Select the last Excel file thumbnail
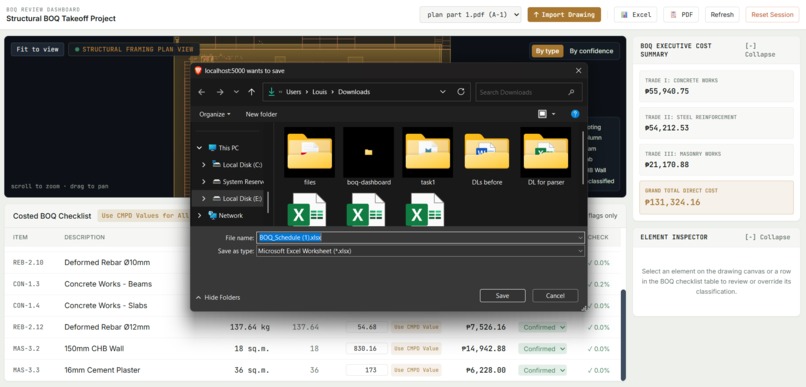Image resolution: width=806 pixels, height=387 pixels. pos(425,210)
